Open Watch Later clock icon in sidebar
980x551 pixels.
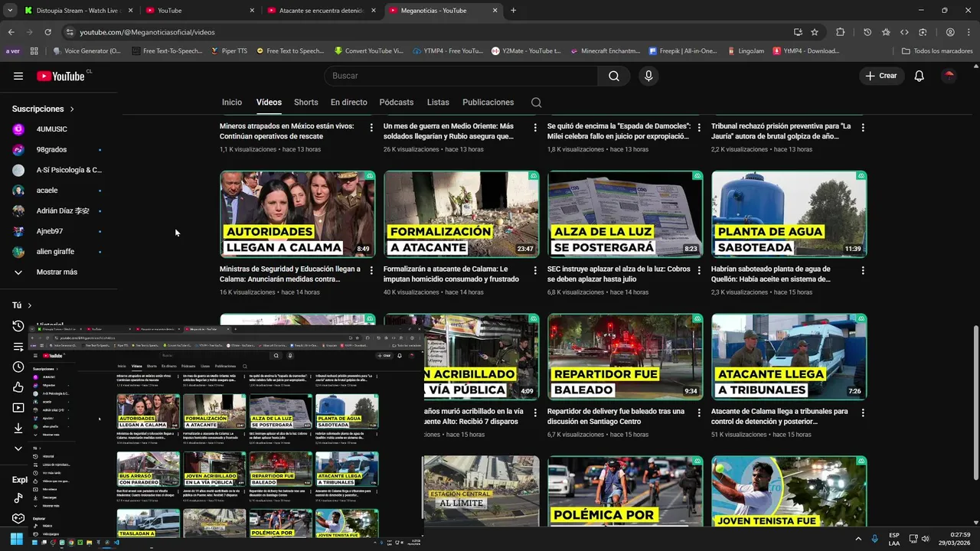click(x=18, y=367)
